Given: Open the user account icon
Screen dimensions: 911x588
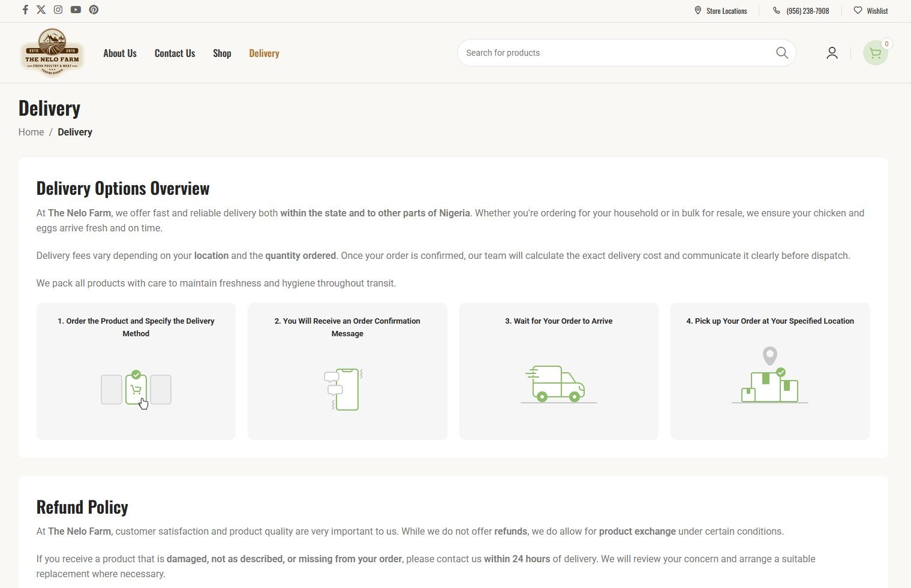Looking at the screenshot, I should (832, 53).
